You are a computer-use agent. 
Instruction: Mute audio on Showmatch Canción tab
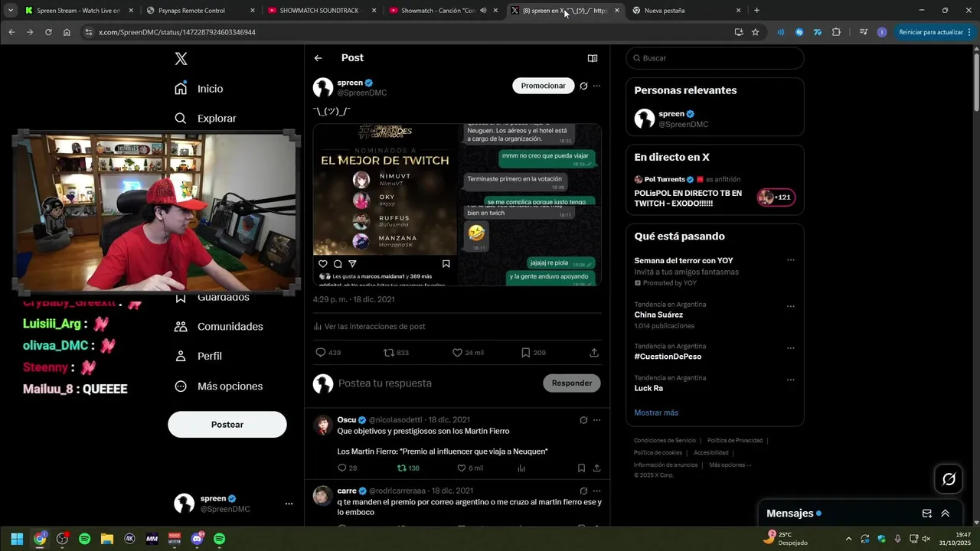[483, 11]
